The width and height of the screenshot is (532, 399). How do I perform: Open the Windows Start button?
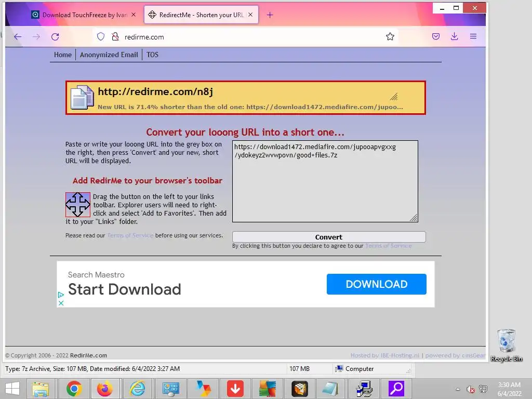tap(12, 389)
